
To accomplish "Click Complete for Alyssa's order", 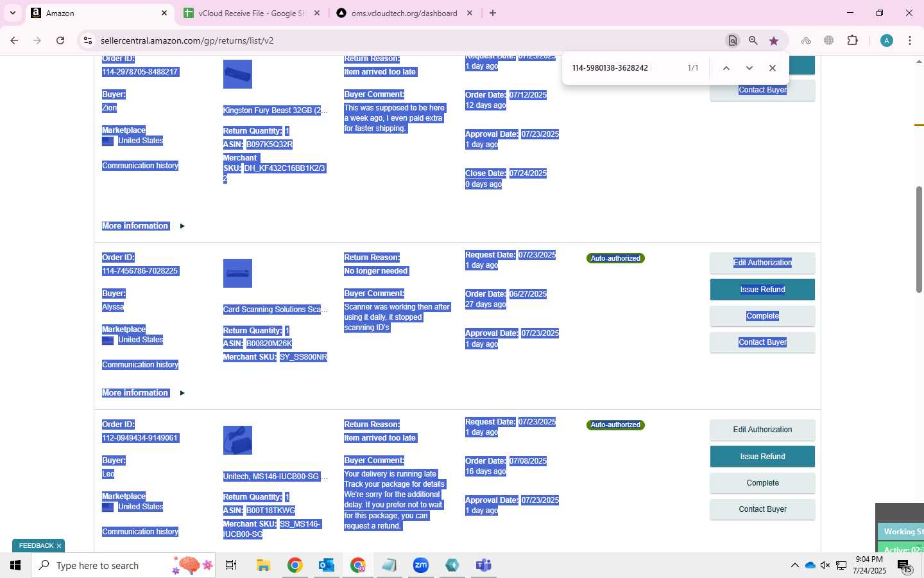I will (x=762, y=316).
